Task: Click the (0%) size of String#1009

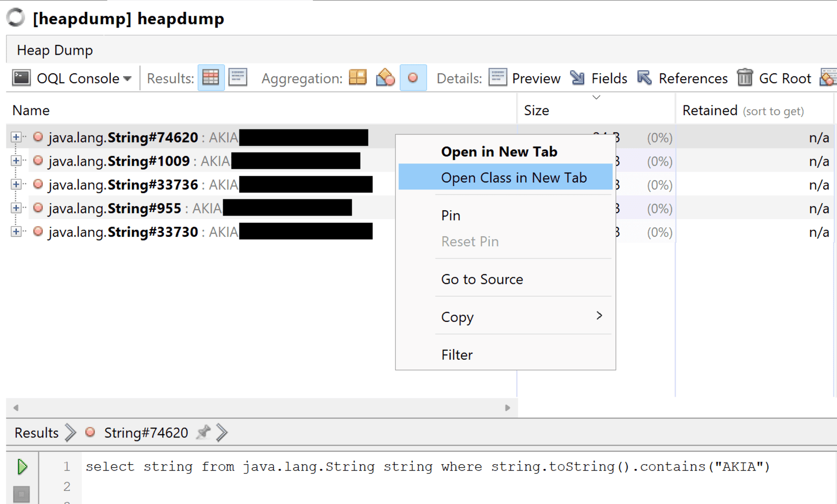Action: 660,161
